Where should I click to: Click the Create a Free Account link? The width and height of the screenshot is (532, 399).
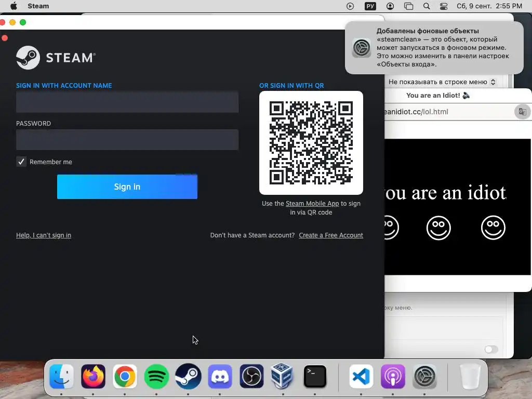point(331,235)
